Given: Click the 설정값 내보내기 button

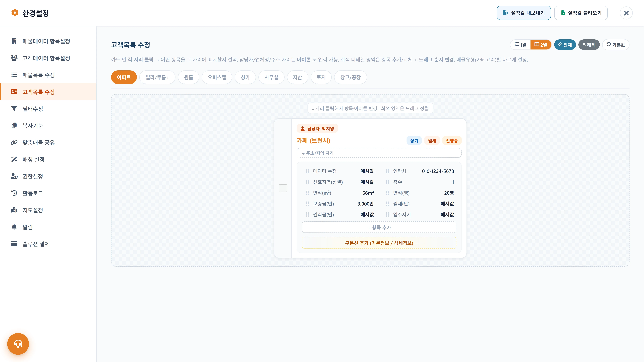Looking at the screenshot, I should point(524,13).
